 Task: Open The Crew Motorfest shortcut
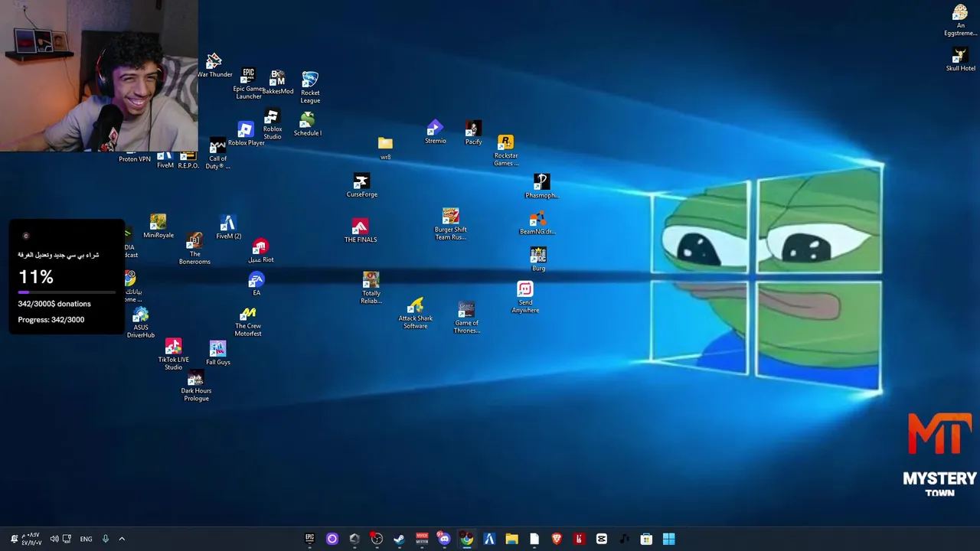(248, 321)
